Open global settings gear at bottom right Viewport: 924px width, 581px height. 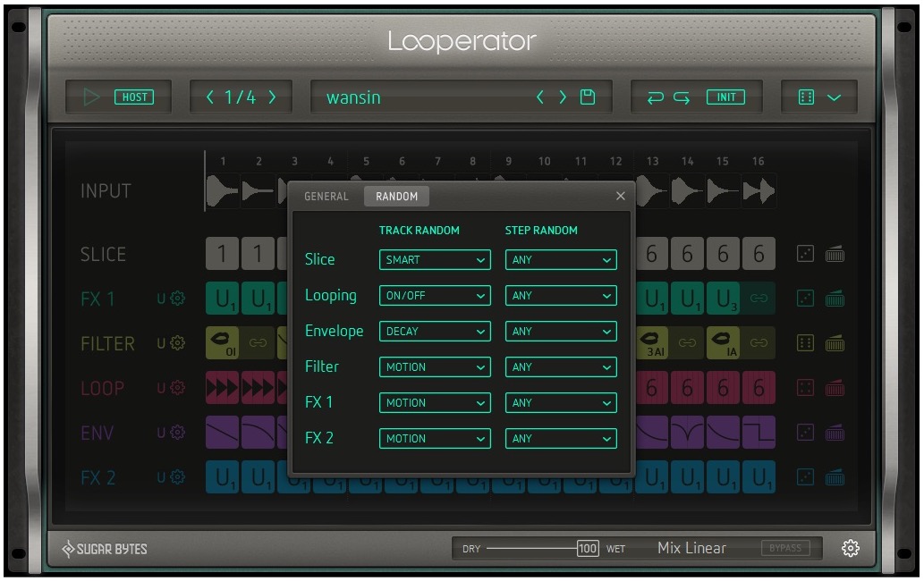click(851, 548)
